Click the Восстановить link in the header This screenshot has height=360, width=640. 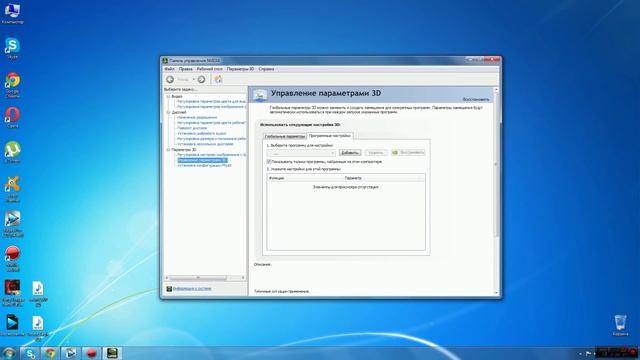tap(476, 100)
